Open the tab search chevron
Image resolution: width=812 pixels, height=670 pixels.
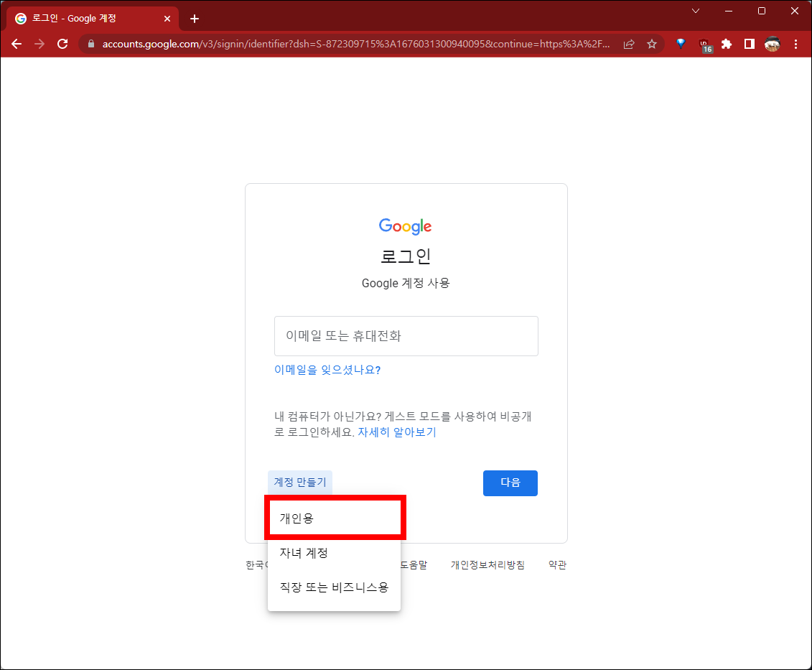pyautogui.click(x=696, y=11)
